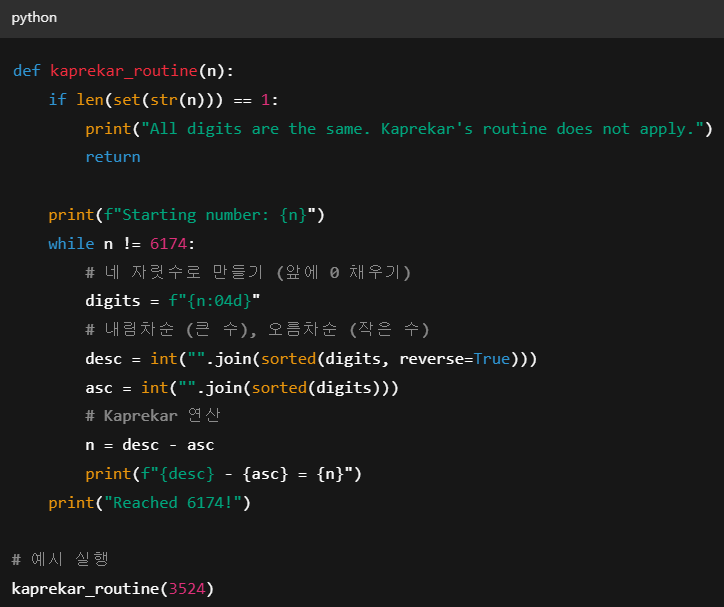Click the 'asc = int("".join(sorted(digits)))' line
The height and width of the screenshot is (607, 724).
point(242,388)
